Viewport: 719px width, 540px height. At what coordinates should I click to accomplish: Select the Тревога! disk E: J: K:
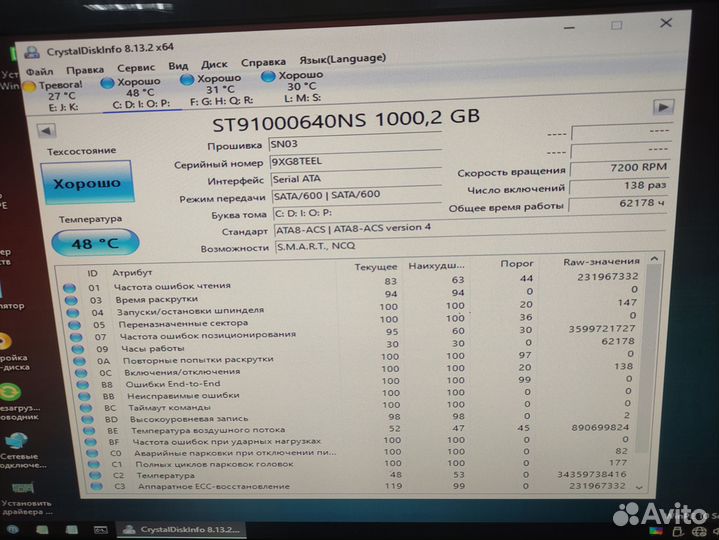[x=55, y=96]
